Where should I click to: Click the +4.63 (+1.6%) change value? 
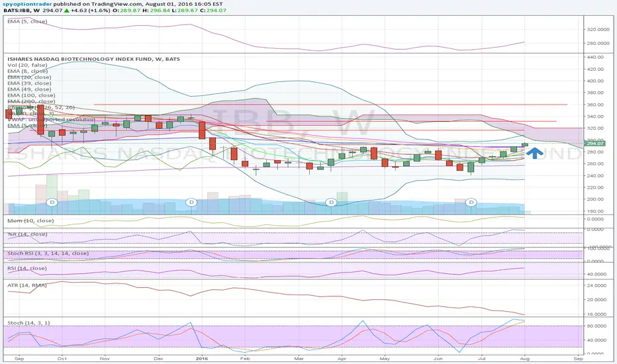click(x=91, y=10)
